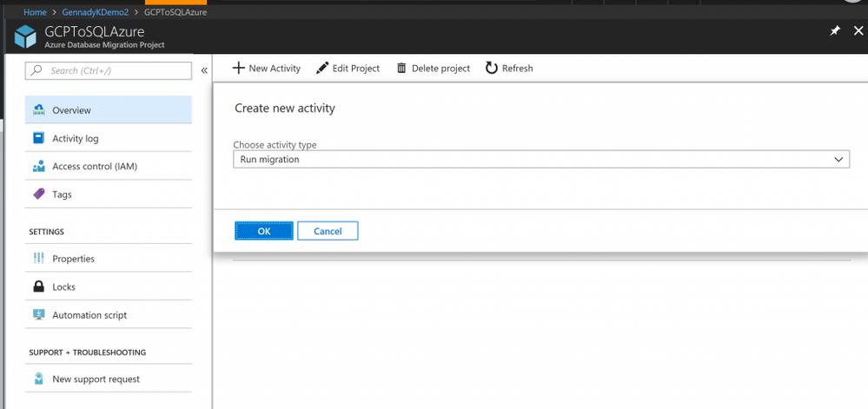Open the Tags section
The height and width of the screenshot is (409, 868).
tap(109, 195)
